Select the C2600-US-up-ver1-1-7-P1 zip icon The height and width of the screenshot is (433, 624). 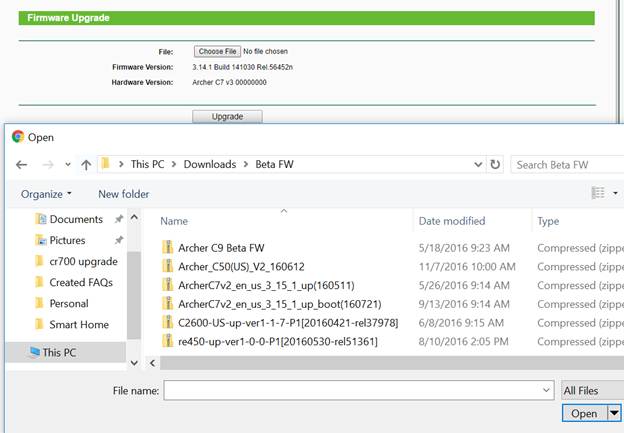pyautogui.click(x=167, y=323)
